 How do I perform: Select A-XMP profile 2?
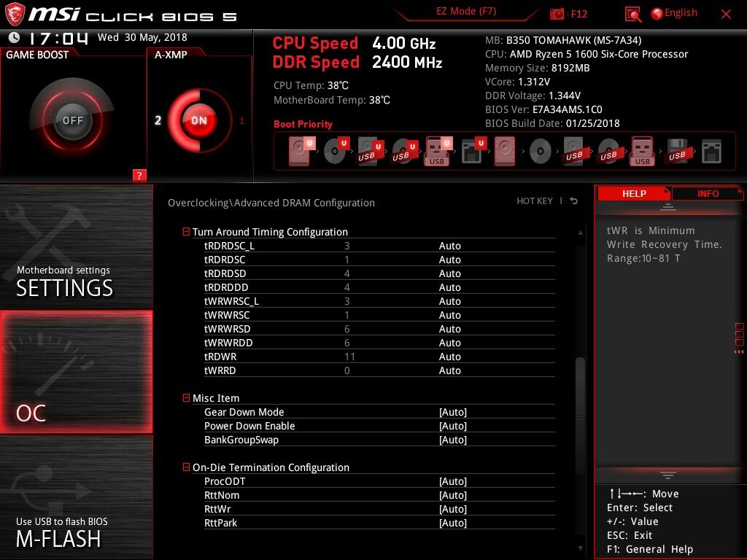pyautogui.click(x=158, y=120)
